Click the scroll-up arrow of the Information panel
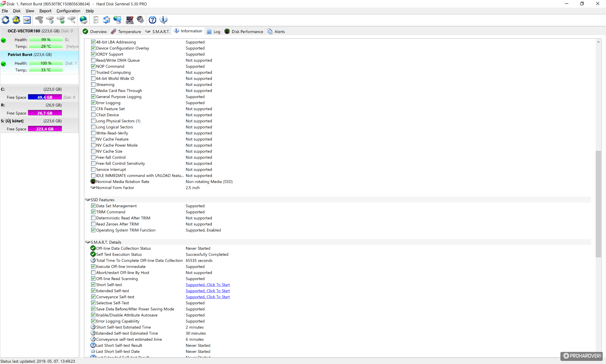Screen dimensions: 606x364 pyautogui.click(x=598, y=42)
